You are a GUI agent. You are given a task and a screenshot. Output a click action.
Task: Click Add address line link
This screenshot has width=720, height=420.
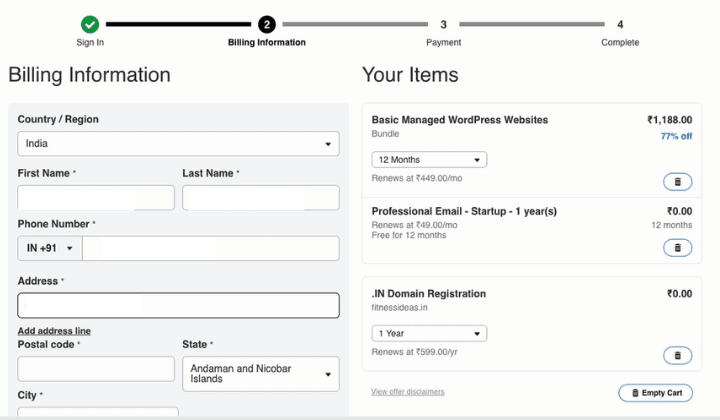pos(54,331)
